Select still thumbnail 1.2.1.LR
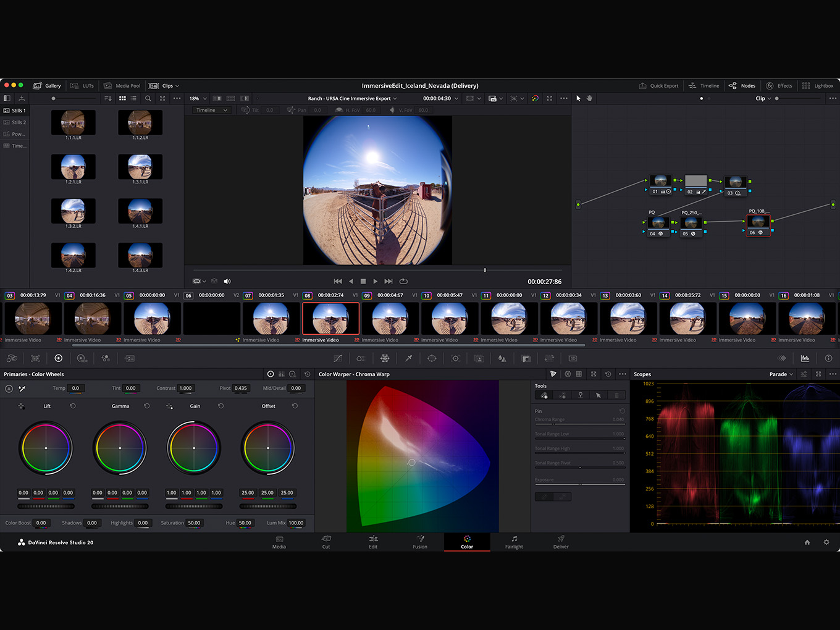 [73, 167]
